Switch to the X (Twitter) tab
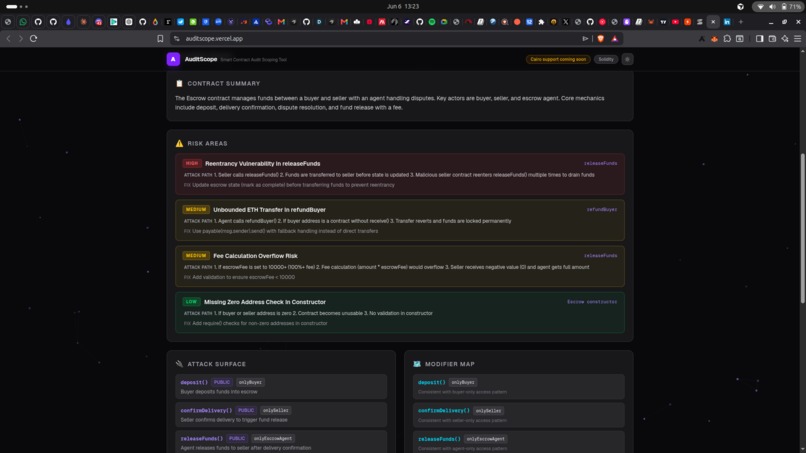 point(565,22)
